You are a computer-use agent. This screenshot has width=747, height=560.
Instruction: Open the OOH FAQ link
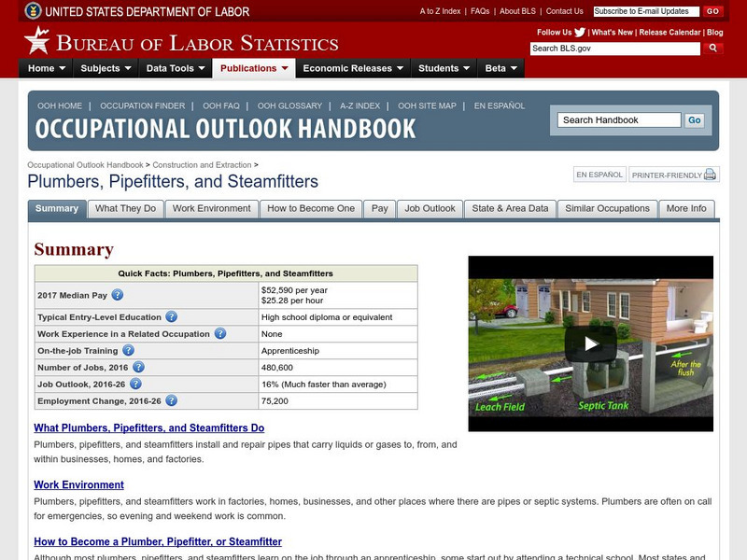tap(221, 105)
